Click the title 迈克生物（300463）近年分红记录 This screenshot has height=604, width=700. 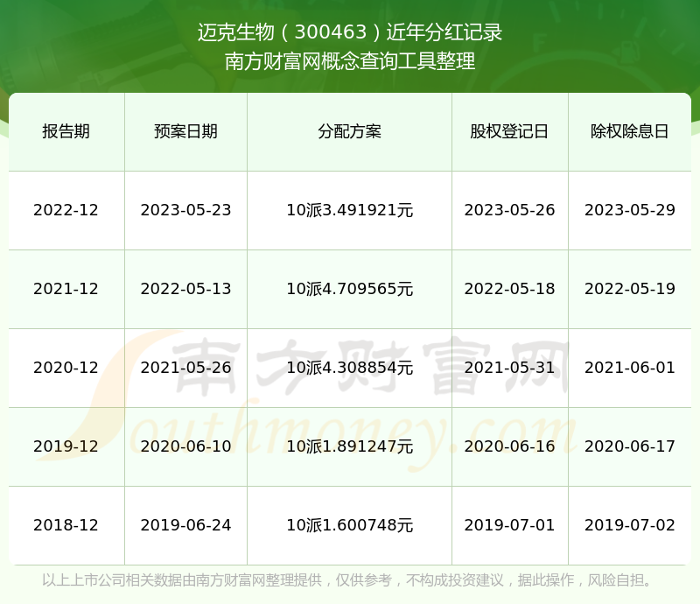[x=349, y=32]
